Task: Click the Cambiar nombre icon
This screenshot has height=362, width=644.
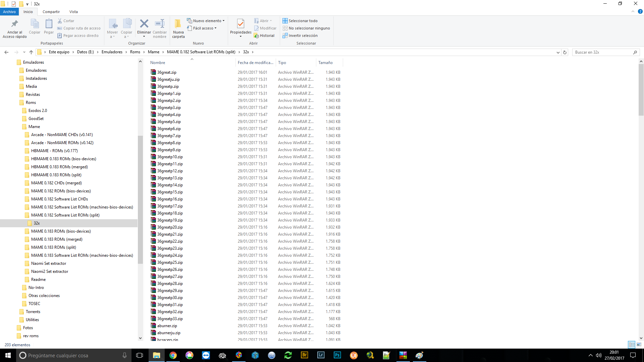Action: click(x=160, y=23)
